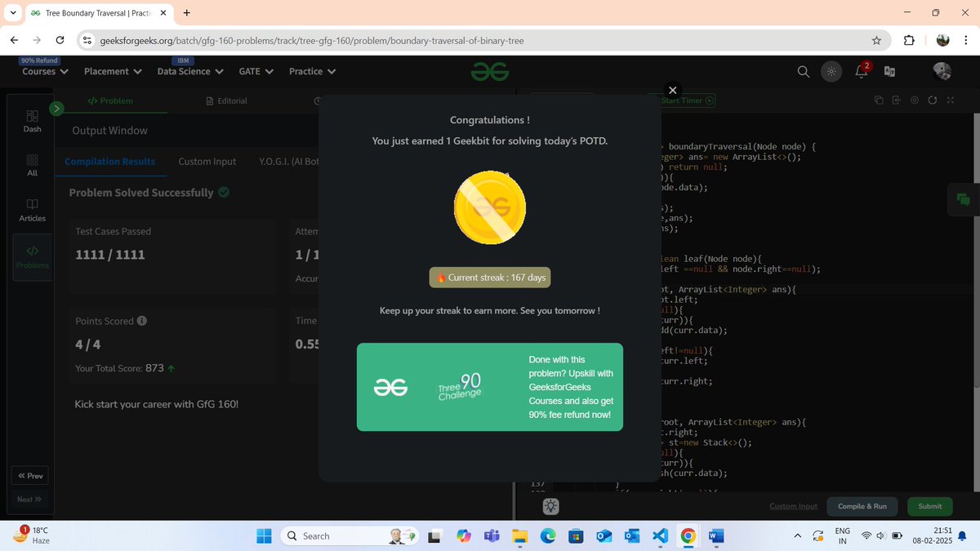Open the notifications bell
Screen dimensions: 980x551
click(862, 71)
